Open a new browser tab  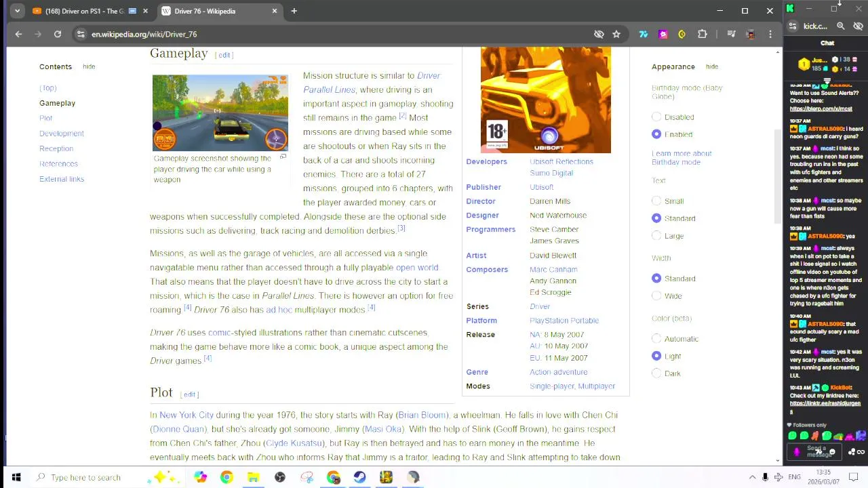pos(294,11)
